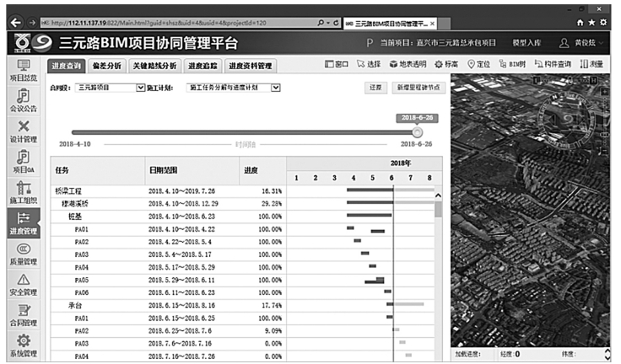Viewport: 621px width, 364px height.
Task: Activate the 测量 tool
Action: tap(591, 64)
